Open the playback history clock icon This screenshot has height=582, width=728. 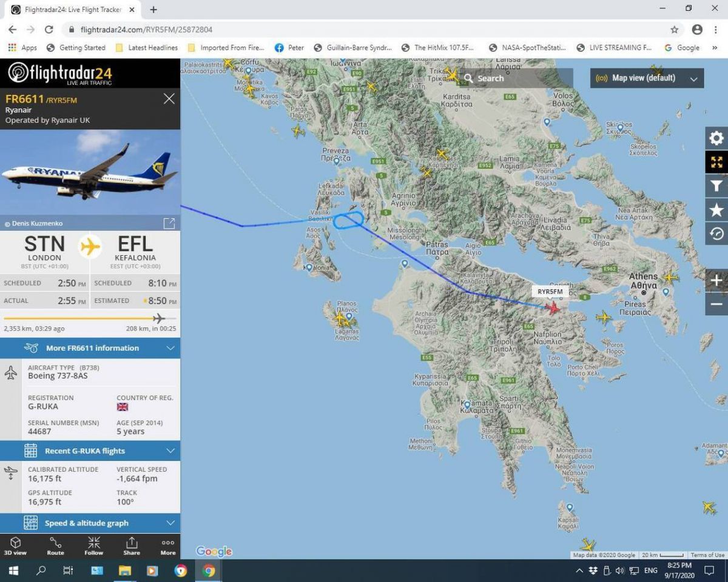pos(716,233)
